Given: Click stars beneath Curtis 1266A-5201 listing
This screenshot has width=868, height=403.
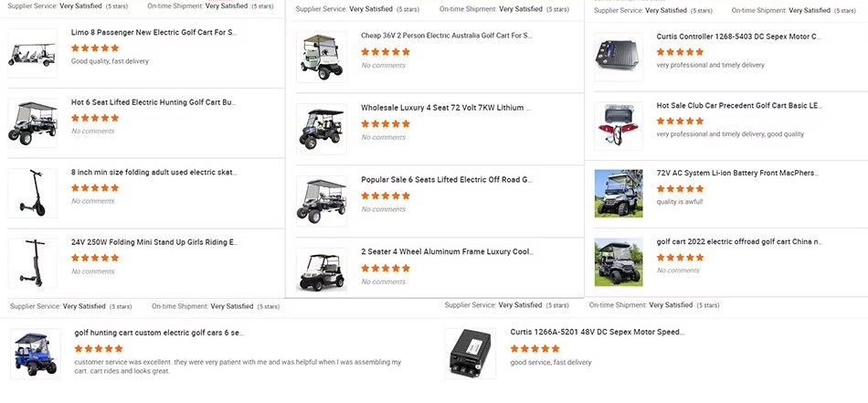Looking at the screenshot, I should (535, 349).
